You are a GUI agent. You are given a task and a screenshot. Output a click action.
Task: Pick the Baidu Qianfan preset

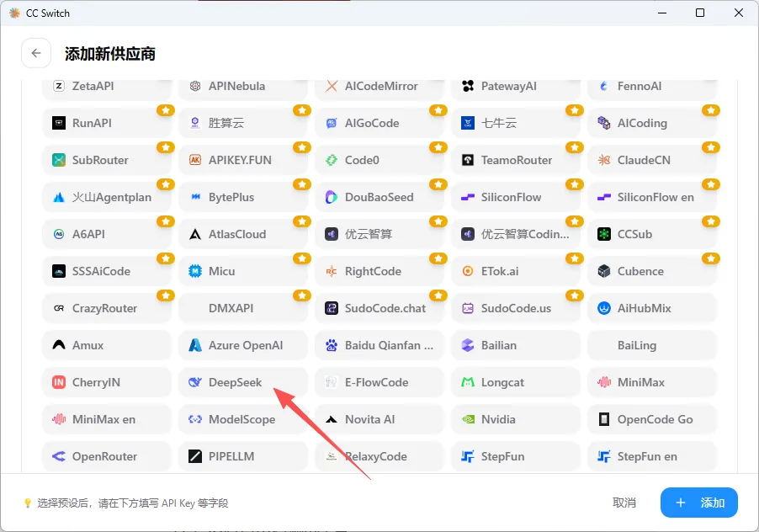click(379, 345)
